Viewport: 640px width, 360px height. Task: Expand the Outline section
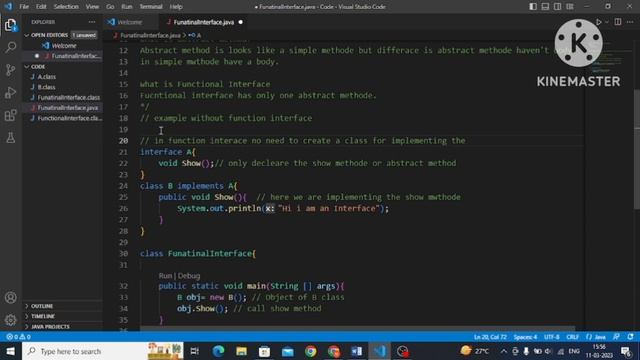pyautogui.click(x=42, y=306)
